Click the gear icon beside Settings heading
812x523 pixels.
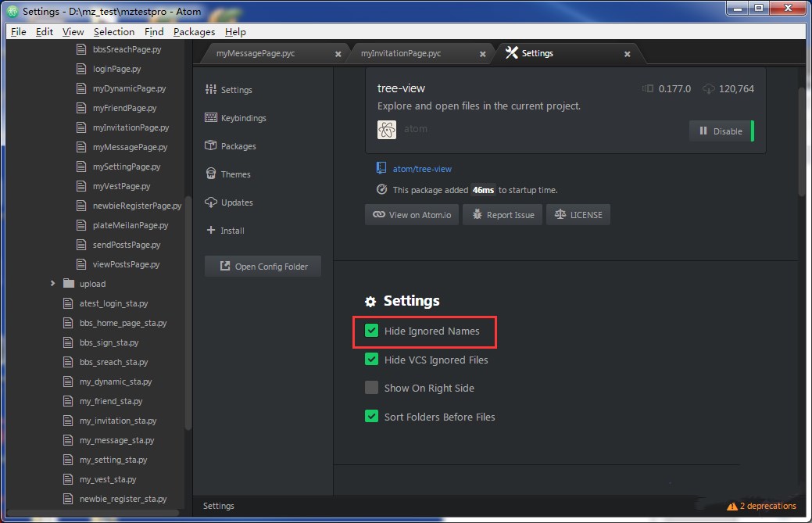(x=370, y=302)
